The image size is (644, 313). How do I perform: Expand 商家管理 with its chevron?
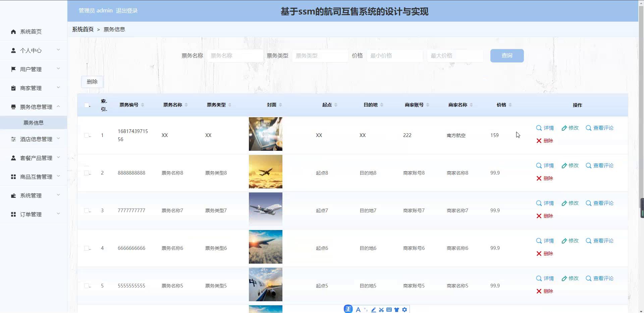[x=58, y=87]
